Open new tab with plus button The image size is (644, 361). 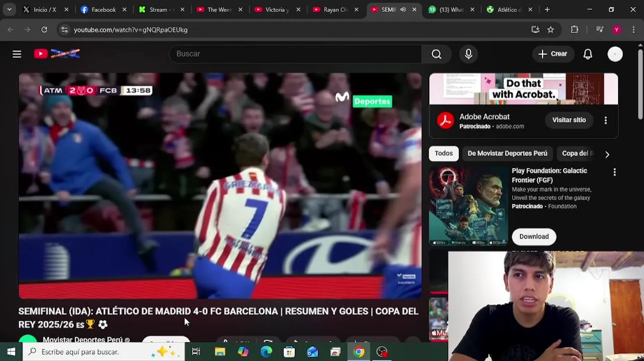(x=547, y=10)
